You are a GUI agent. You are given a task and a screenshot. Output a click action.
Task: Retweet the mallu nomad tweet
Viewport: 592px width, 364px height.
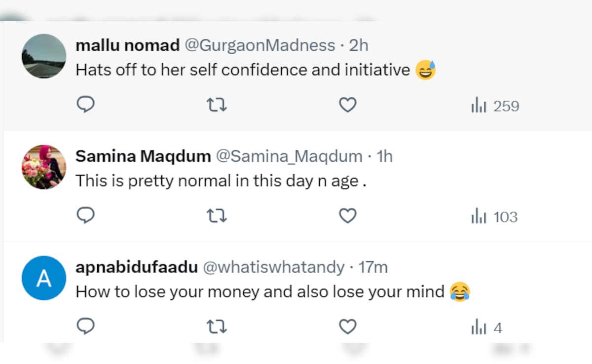click(x=216, y=105)
